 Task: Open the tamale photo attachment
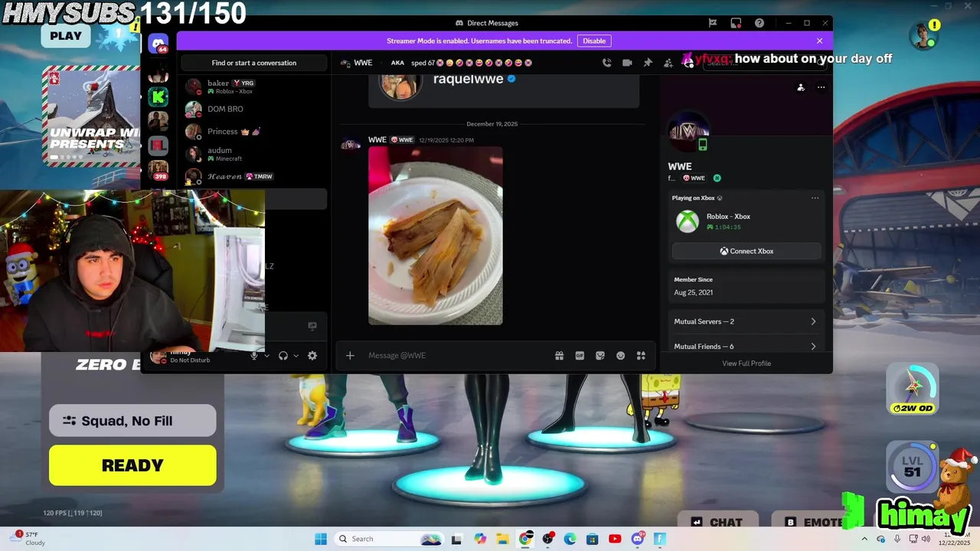pyautogui.click(x=436, y=236)
